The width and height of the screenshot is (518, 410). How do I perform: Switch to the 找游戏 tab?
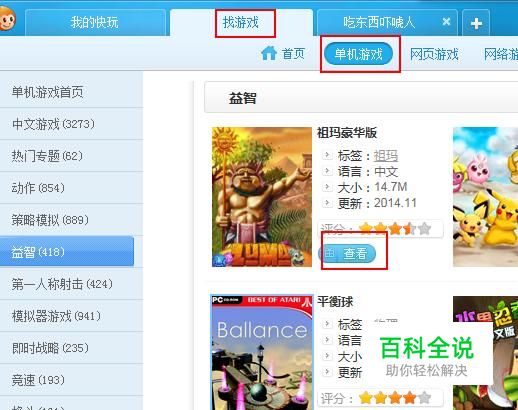(241, 23)
